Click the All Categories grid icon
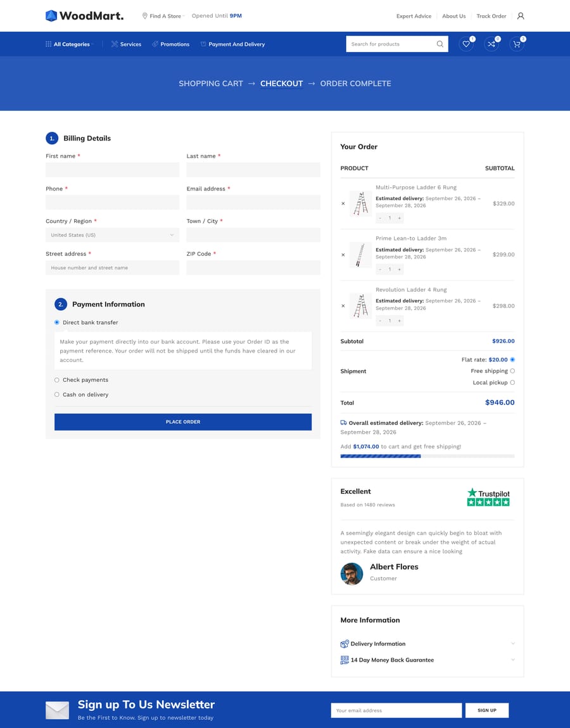570x728 pixels. tap(48, 44)
